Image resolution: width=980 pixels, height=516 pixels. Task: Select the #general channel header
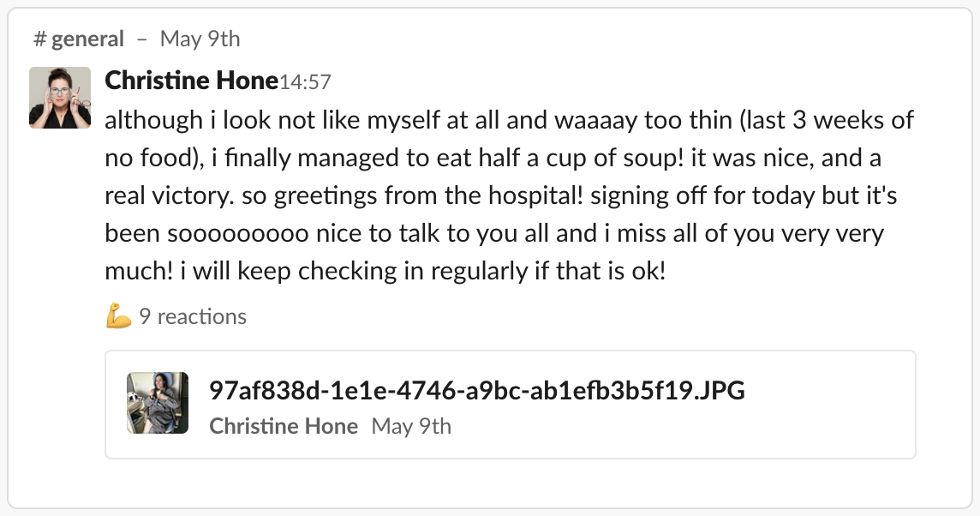(x=78, y=38)
